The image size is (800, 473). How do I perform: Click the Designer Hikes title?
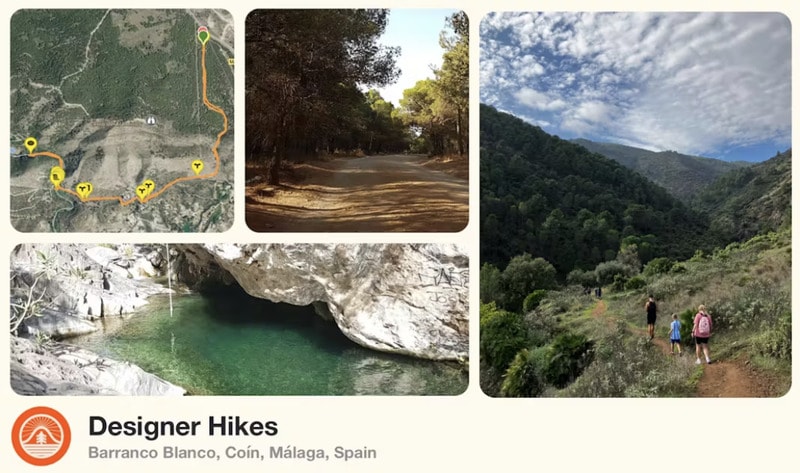click(183, 427)
